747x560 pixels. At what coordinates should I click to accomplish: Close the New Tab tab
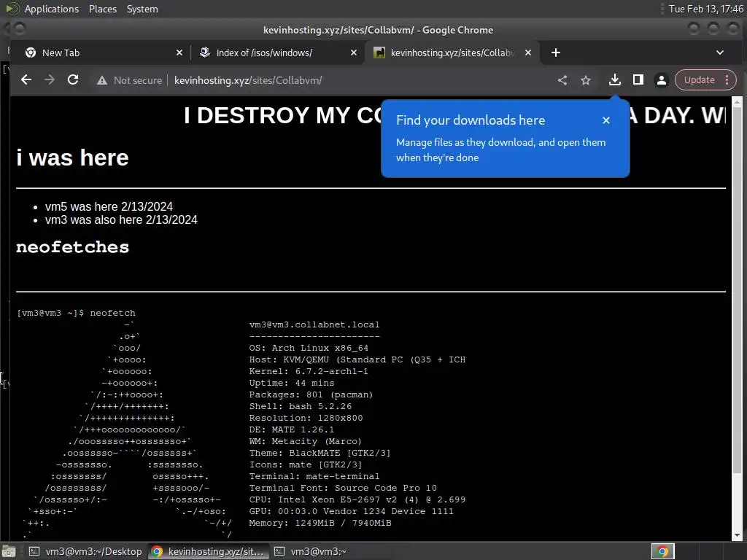pos(179,52)
